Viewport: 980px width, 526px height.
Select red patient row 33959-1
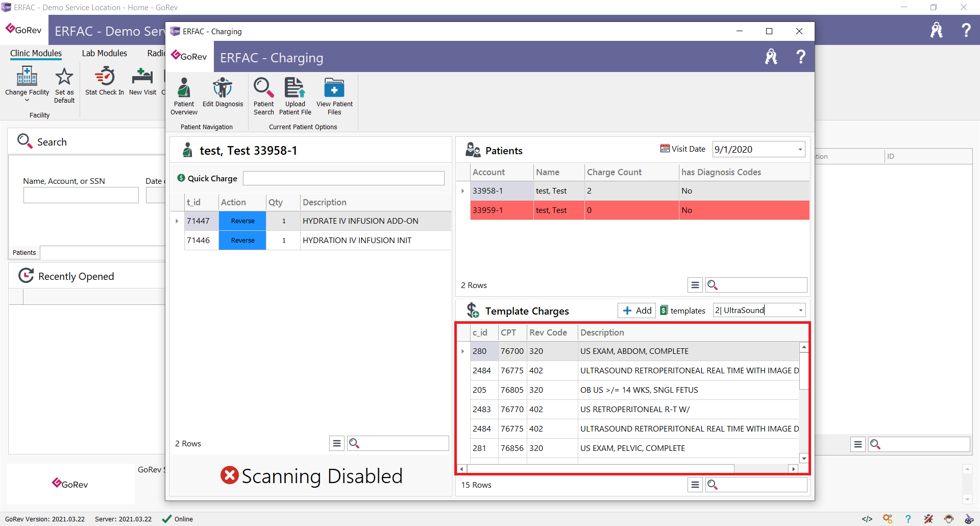640,210
